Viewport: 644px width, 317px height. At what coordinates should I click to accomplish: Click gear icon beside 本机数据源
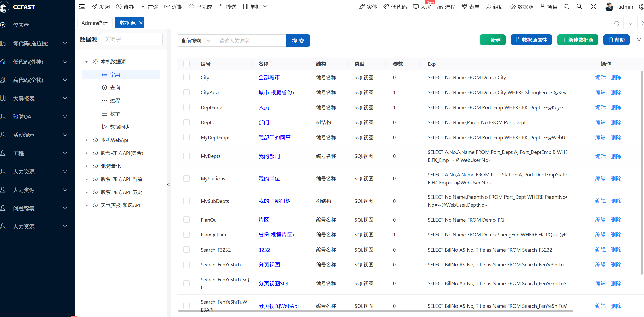pos(95,62)
